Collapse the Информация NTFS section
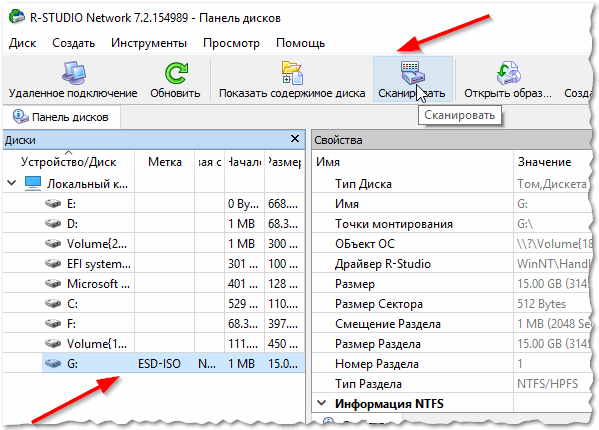 (322, 403)
